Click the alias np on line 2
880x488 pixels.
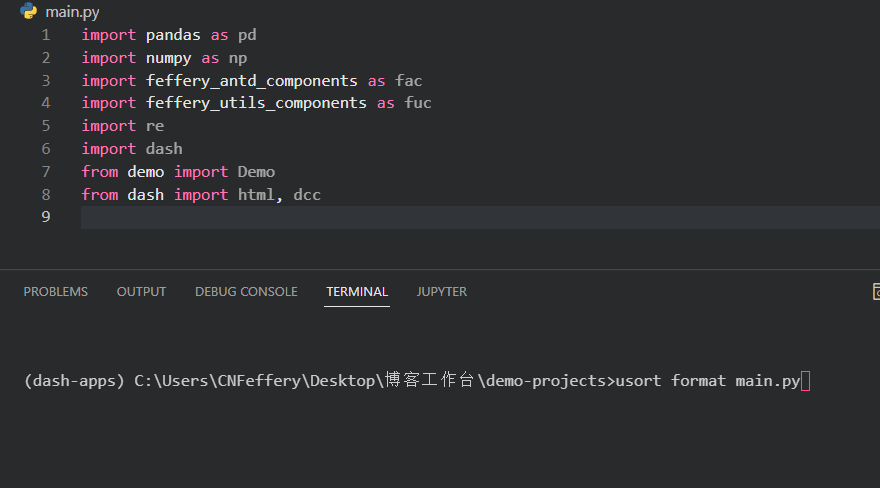[238, 58]
